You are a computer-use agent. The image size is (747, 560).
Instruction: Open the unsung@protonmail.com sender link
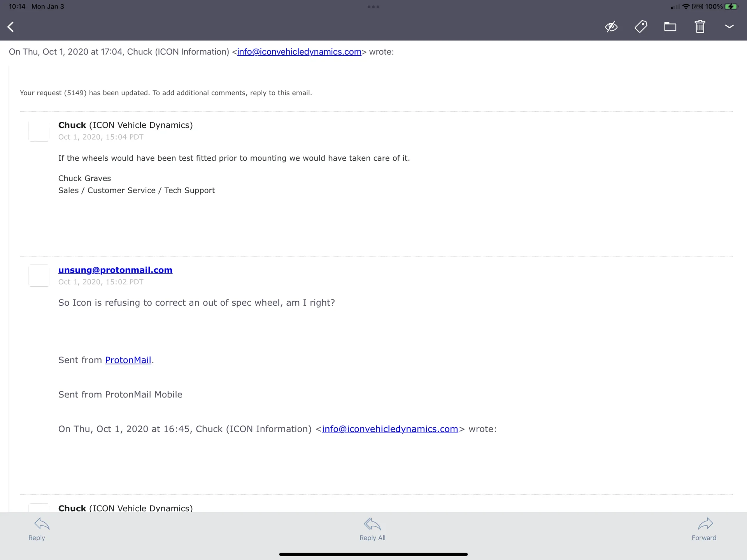115,270
